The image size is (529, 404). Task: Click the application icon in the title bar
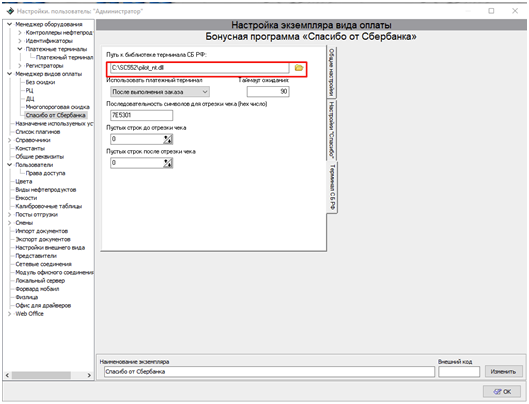point(10,11)
